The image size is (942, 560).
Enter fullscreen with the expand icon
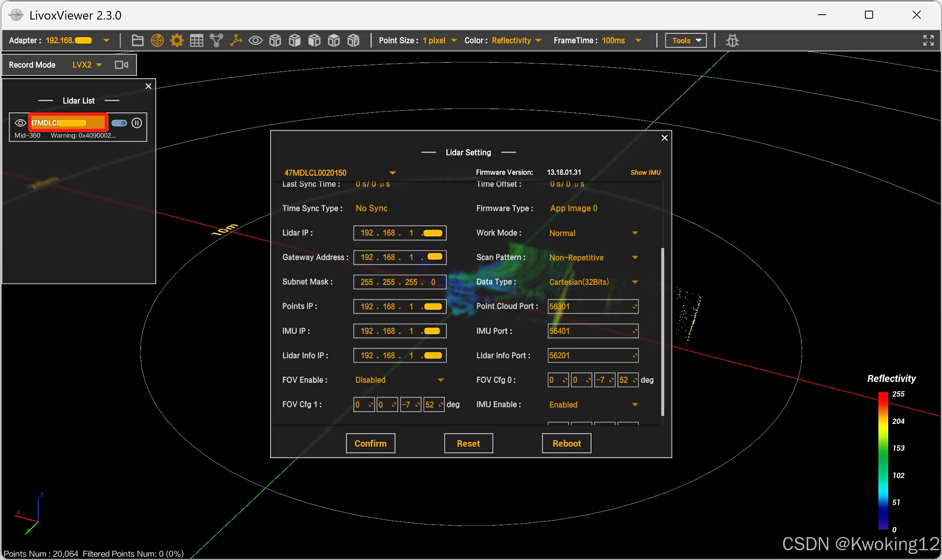pyautogui.click(x=928, y=40)
